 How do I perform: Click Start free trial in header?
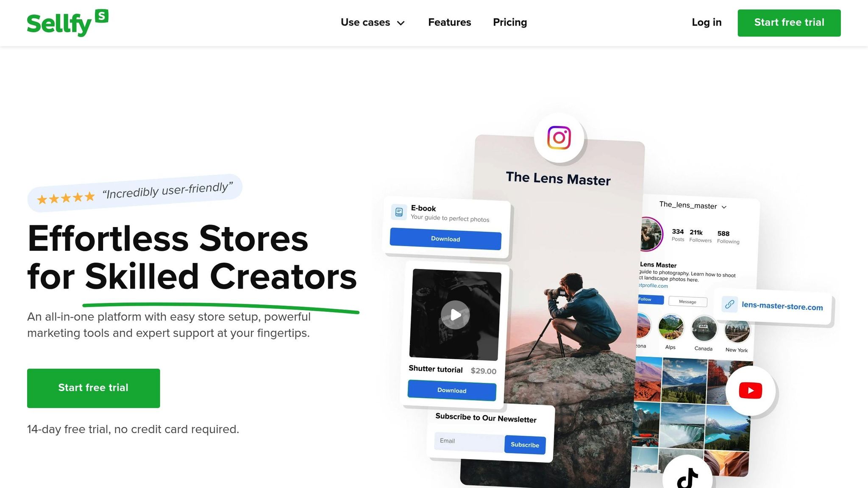(789, 23)
